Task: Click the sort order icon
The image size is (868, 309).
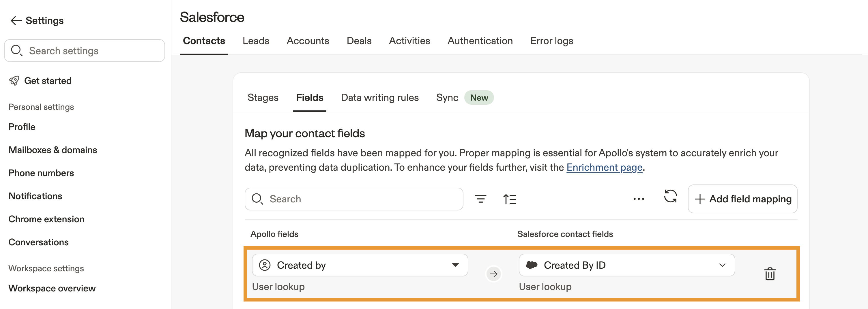Action: click(510, 199)
